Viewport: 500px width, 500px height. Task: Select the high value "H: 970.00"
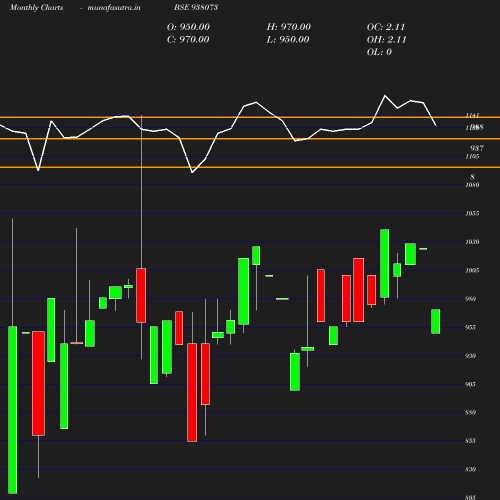tap(289, 27)
